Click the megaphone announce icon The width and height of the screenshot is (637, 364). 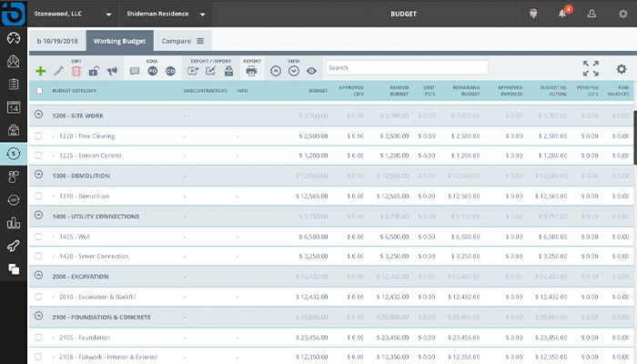click(x=112, y=71)
